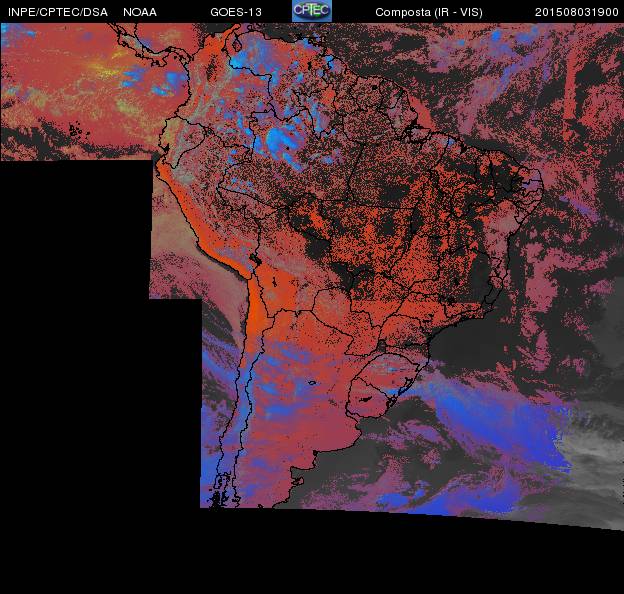
Task: Select the Composta (IR - VIS) label
Action: point(429,12)
